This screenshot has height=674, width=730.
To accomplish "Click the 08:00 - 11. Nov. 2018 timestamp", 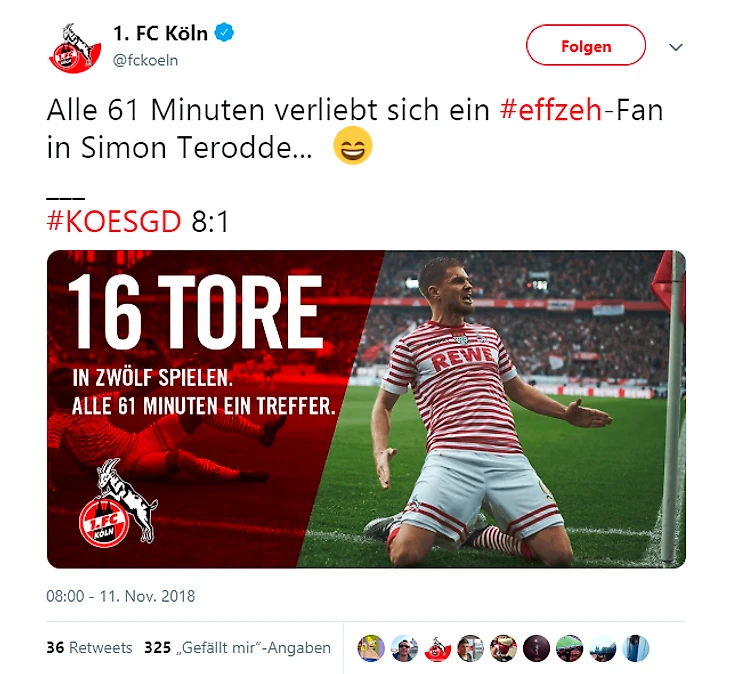I will tap(121, 596).
